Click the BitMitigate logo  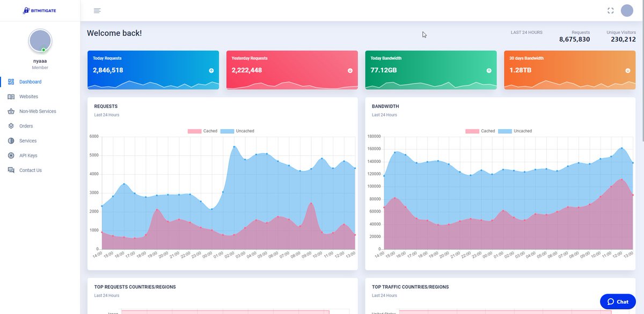40,10
